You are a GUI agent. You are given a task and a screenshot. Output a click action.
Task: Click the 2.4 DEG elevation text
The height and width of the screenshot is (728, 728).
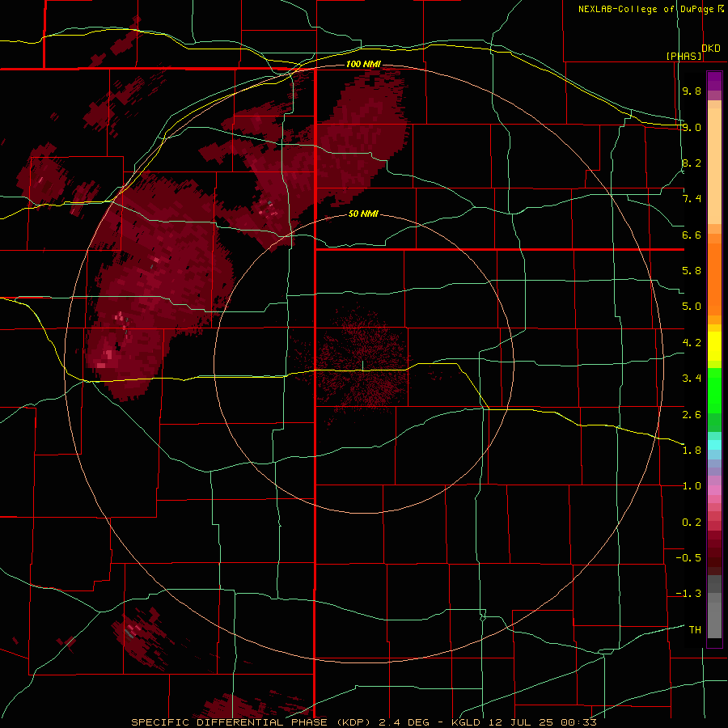(402, 722)
